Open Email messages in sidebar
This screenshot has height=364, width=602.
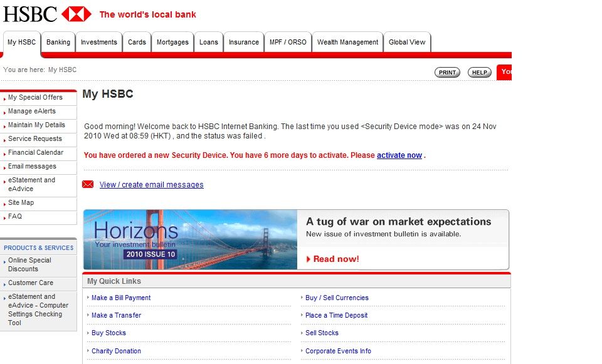[32, 167]
